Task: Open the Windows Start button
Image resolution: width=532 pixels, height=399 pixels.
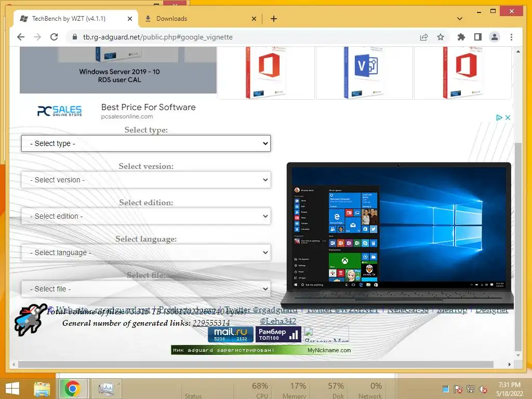Action: tap(12, 389)
